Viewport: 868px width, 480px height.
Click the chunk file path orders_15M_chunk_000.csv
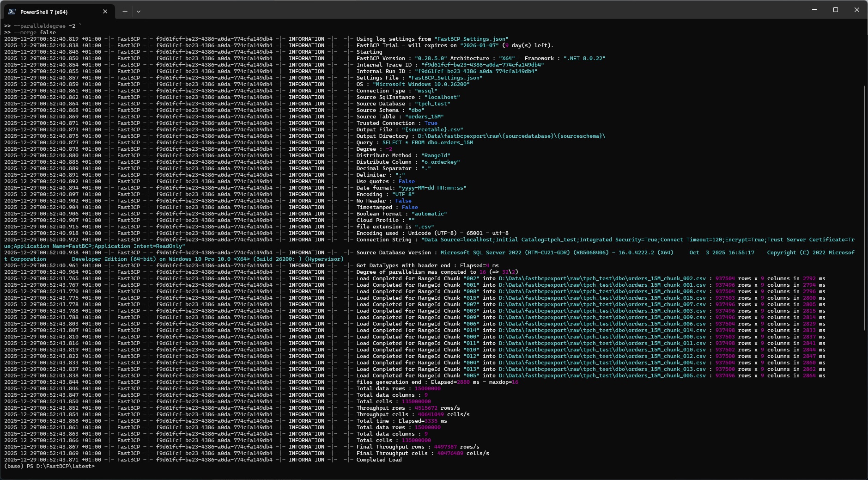[x=602, y=337]
